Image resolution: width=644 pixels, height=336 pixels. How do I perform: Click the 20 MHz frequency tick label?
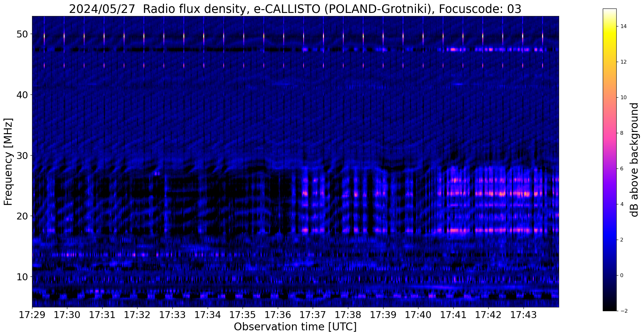point(22,216)
